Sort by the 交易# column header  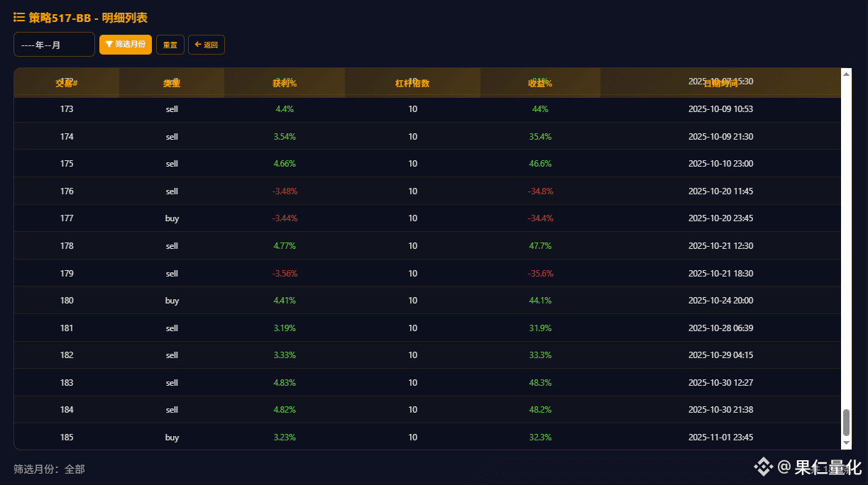pos(66,82)
